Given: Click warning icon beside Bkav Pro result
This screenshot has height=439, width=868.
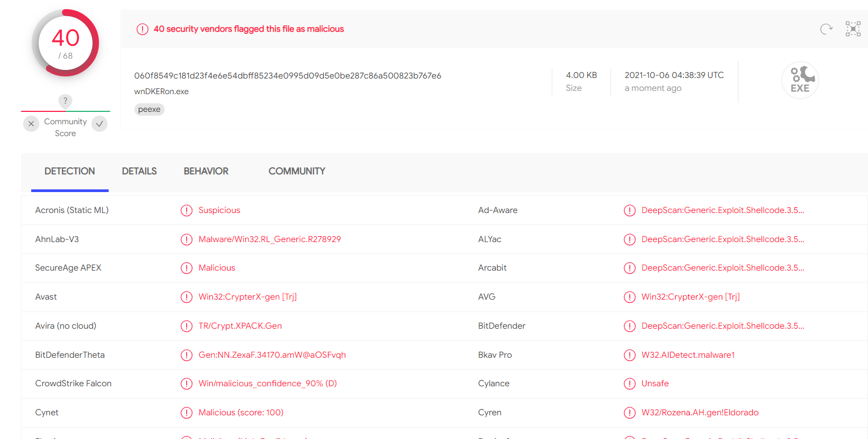Looking at the screenshot, I should [630, 355].
